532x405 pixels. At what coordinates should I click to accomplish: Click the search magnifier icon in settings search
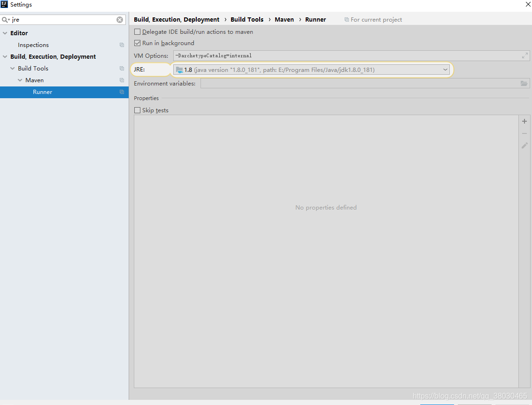coord(5,19)
